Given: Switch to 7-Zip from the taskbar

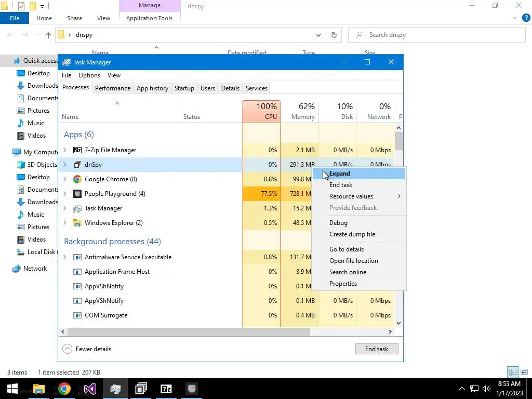Looking at the screenshot, I should [x=166, y=389].
